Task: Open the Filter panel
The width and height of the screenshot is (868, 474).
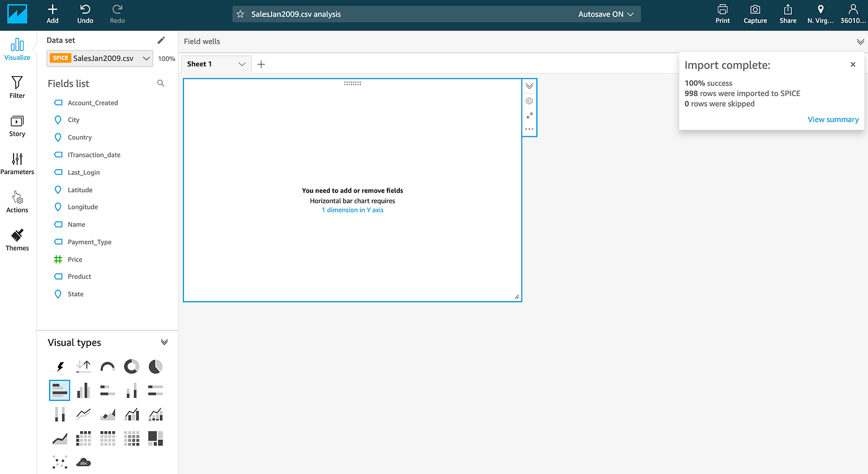Action: pos(17,87)
